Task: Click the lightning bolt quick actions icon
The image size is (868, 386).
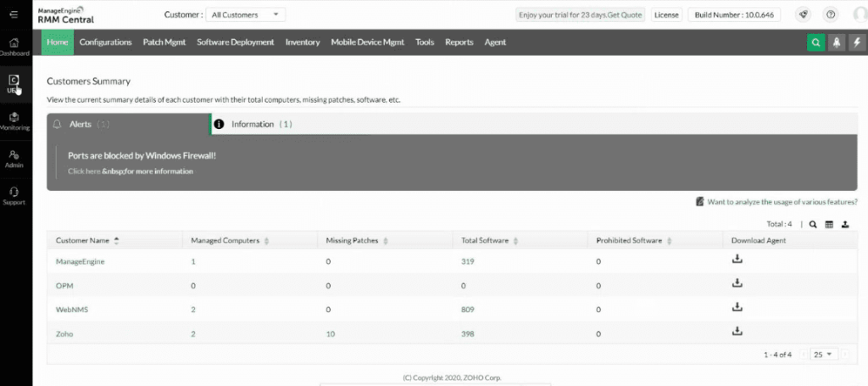Action: [855, 42]
